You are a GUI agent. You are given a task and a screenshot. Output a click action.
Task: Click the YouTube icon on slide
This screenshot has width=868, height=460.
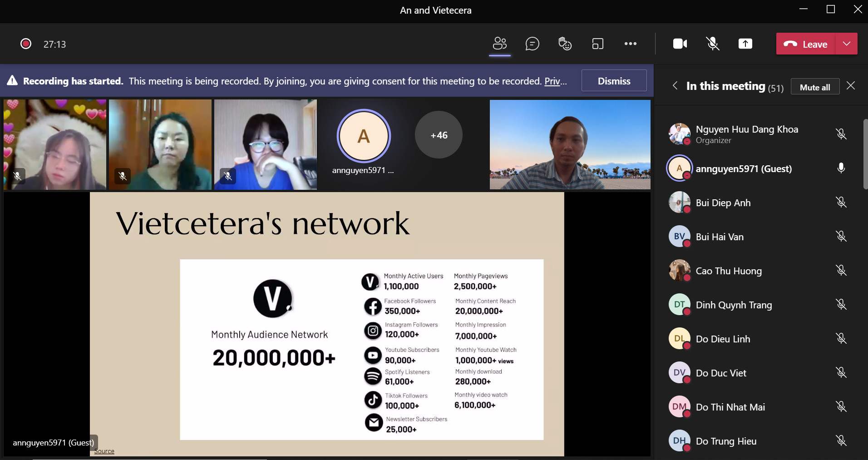[x=373, y=355]
